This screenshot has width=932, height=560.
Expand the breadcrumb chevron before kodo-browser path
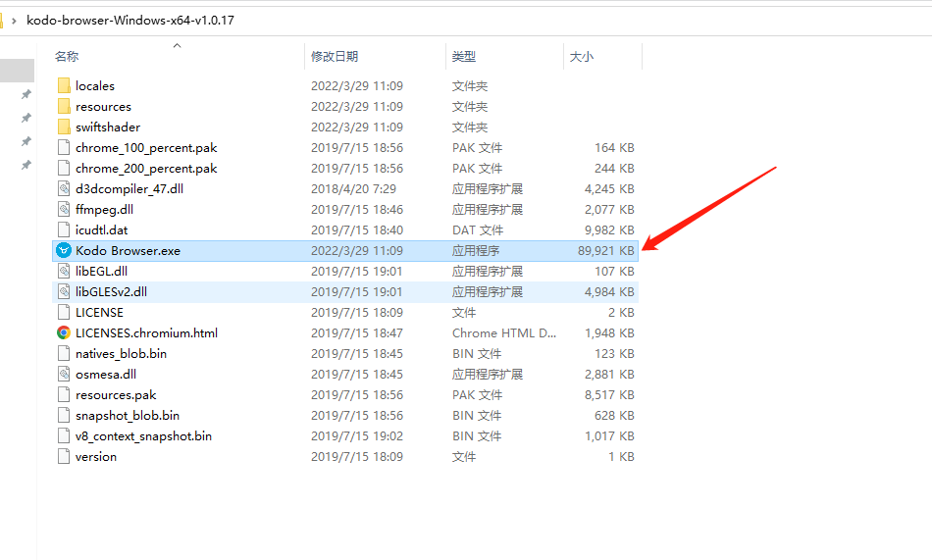pyautogui.click(x=14, y=21)
